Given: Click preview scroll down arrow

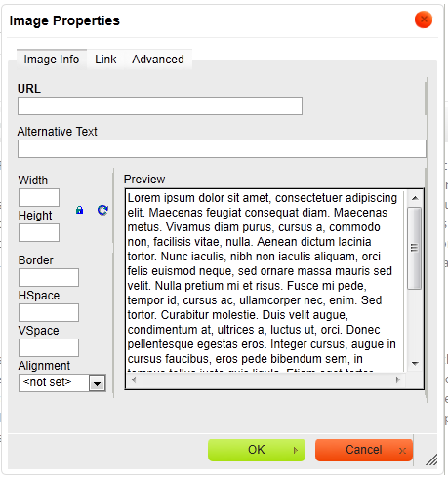Looking at the screenshot, I should [415, 363].
